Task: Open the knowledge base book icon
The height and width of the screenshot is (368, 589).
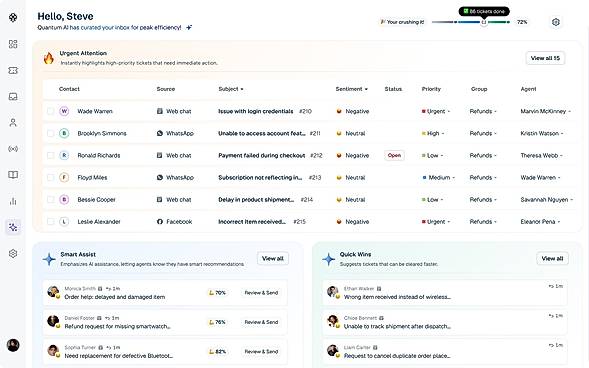Action: coord(13,175)
